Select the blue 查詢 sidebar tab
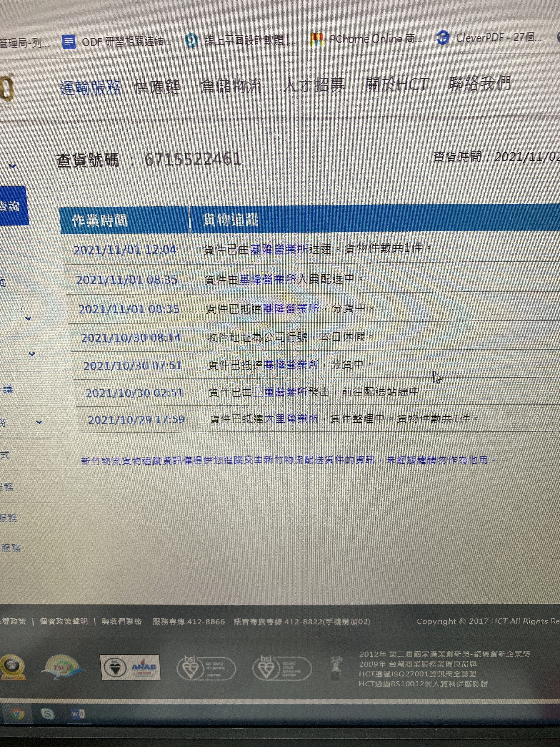 tap(14, 206)
